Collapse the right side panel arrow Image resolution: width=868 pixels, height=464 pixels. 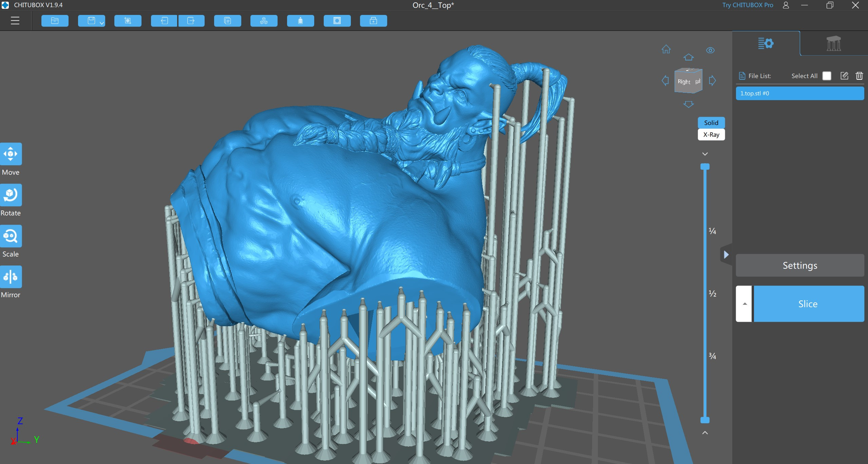(x=726, y=255)
